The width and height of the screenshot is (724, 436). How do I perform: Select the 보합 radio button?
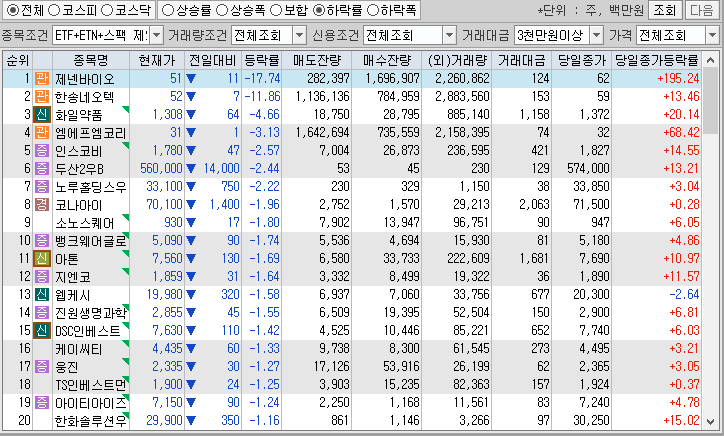pos(276,10)
